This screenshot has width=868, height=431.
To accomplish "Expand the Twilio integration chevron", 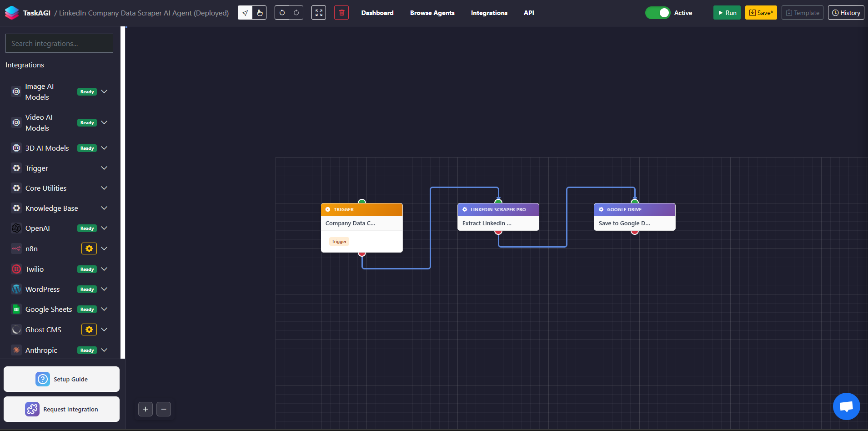I will (x=104, y=269).
